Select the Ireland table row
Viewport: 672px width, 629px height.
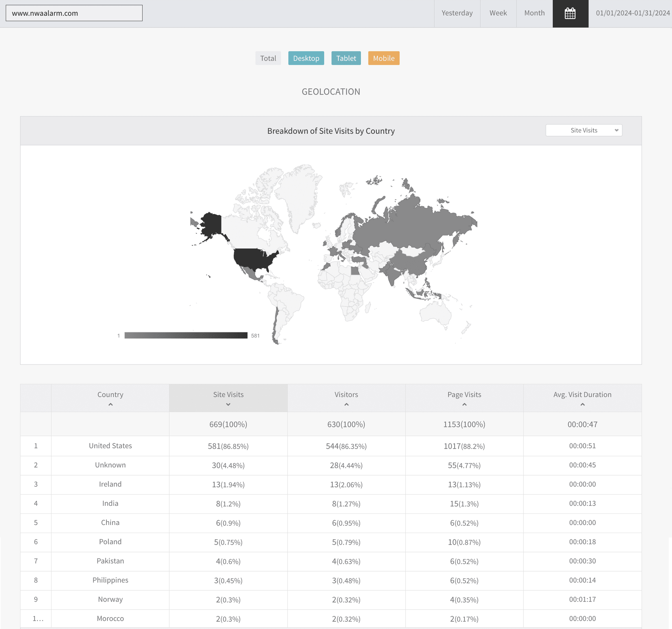(110, 484)
